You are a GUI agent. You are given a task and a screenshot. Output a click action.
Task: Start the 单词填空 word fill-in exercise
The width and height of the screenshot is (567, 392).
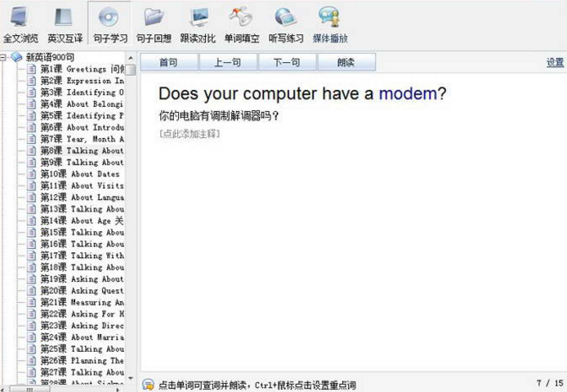(x=242, y=24)
